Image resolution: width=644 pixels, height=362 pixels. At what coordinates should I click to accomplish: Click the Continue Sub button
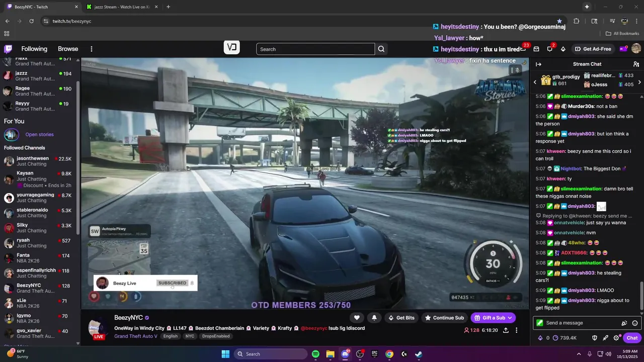444,318
